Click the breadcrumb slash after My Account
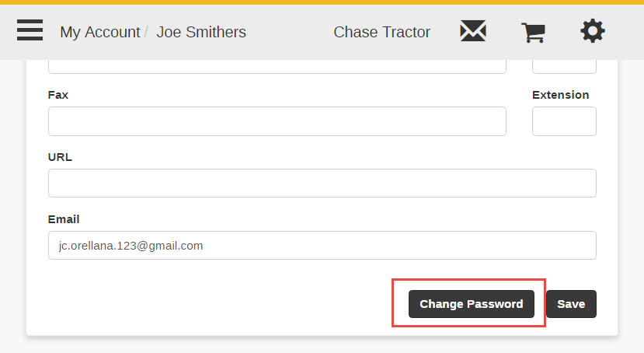 click(146, 32)
